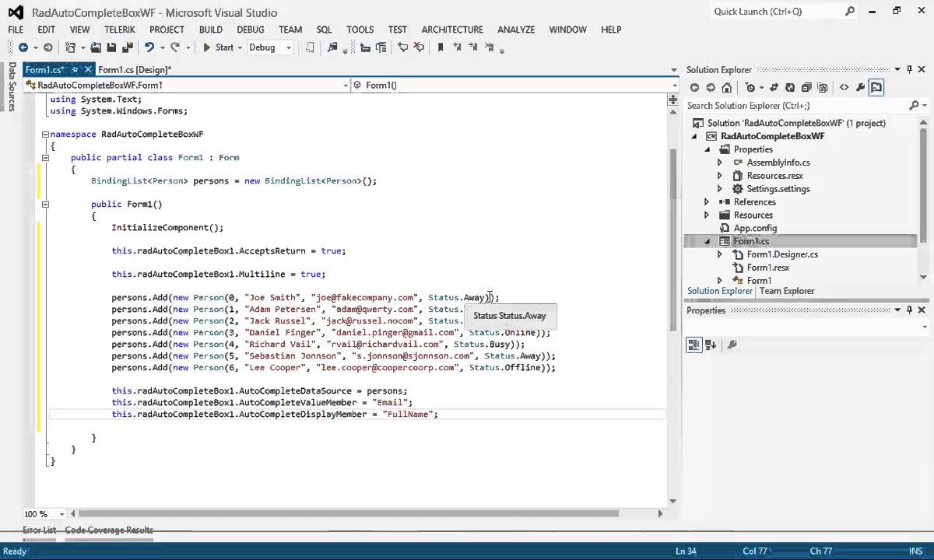Toggle pin on the Properties panel

(909, 310)
